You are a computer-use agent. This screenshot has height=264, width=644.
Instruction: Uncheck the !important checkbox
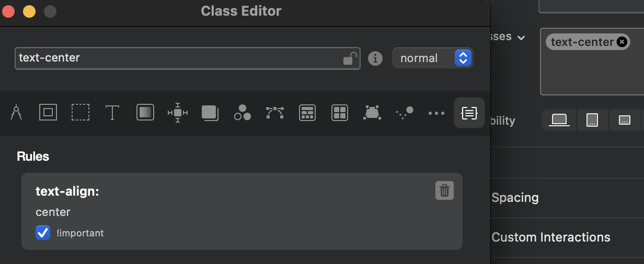tap(43, 233)
